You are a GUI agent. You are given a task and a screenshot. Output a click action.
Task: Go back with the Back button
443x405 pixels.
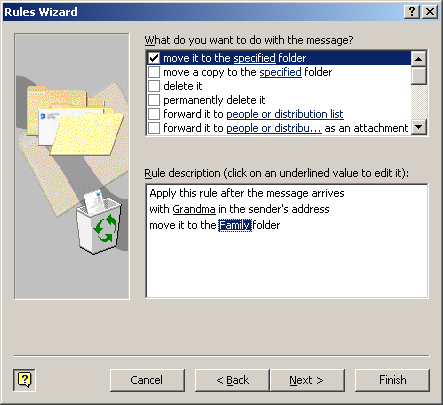[x=232, y=380]
